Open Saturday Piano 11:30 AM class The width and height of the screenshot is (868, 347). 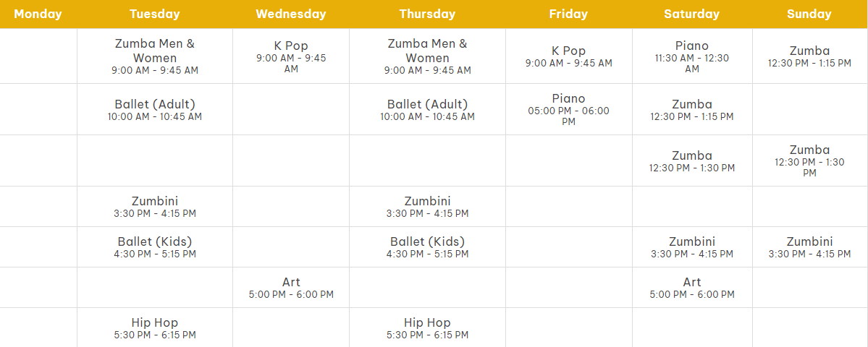click(x=692, y=57)
